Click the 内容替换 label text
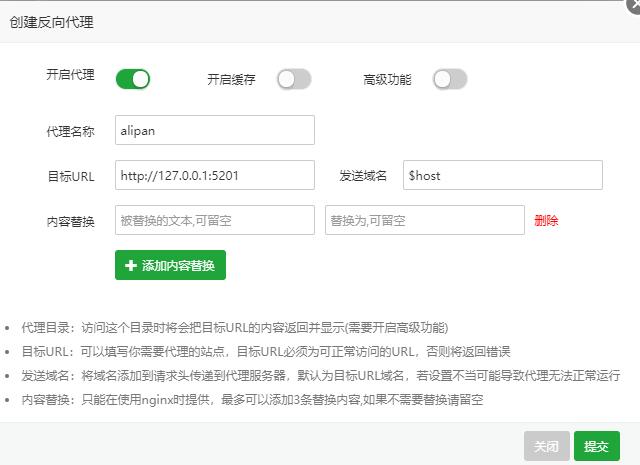Image resolution: width=640 pixels, height=465 pixels. pos(70,221)
